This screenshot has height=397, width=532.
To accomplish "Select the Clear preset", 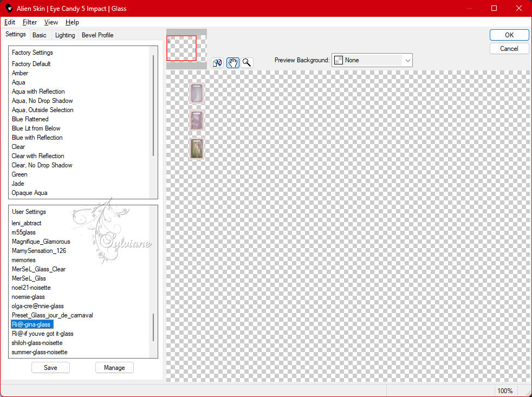I will click(18, 147).
